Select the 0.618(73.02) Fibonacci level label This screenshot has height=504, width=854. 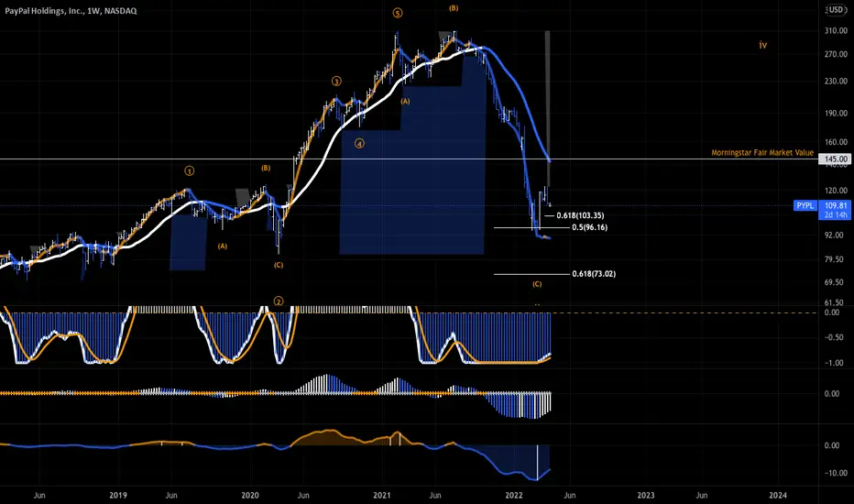click(x=594, y=274)
